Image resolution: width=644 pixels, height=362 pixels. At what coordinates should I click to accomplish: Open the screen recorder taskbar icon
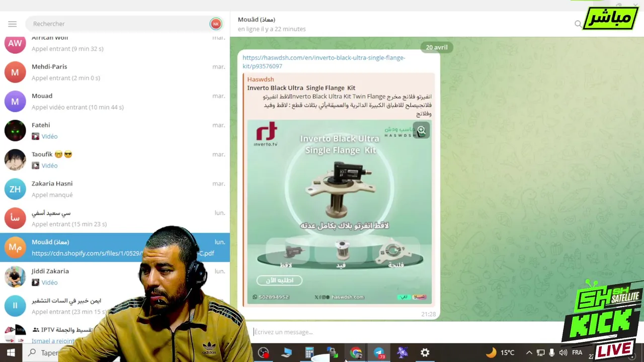tap(263, 352)
